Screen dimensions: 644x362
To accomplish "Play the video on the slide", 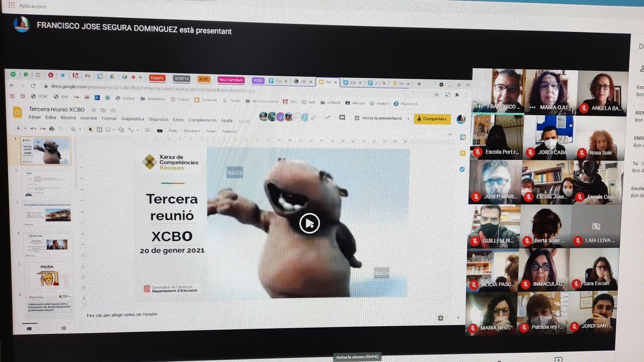I will 309,223.
